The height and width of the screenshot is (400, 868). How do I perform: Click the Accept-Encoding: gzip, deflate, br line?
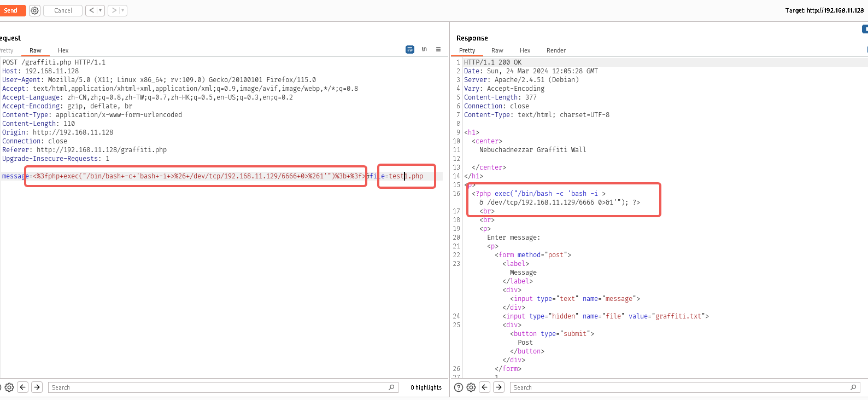pyautogui.click(x=67, y=106)
